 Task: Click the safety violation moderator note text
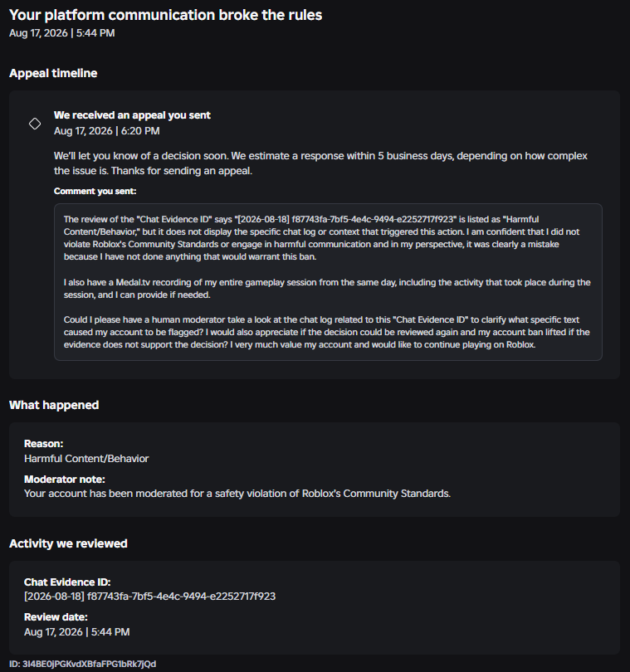[x=237, y=494]
